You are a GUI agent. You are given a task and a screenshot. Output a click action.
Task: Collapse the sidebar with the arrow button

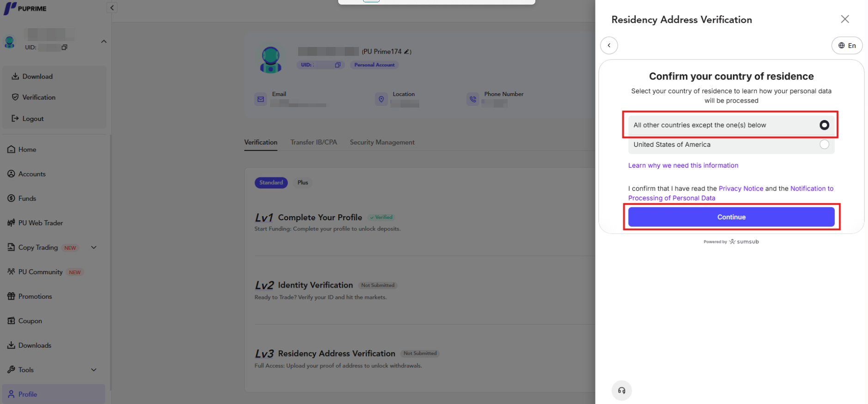[x=112, y=8]
